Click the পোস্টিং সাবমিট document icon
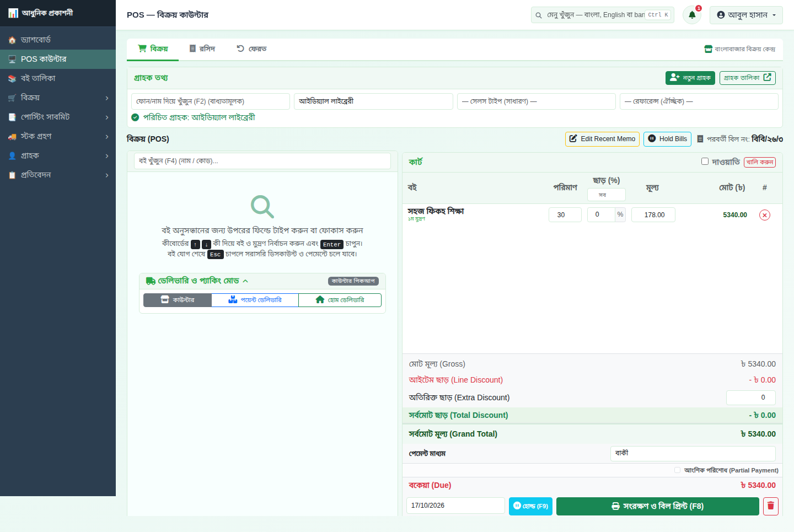The height and width of the screenshot is (532, 794). pyautogui.click(x=12, y=117)
